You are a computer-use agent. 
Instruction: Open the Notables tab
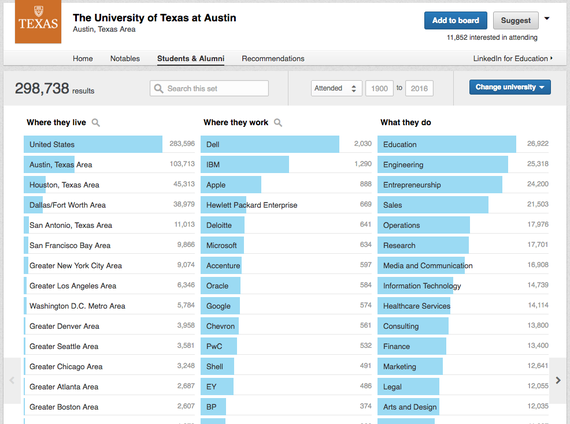pos(125,59)
